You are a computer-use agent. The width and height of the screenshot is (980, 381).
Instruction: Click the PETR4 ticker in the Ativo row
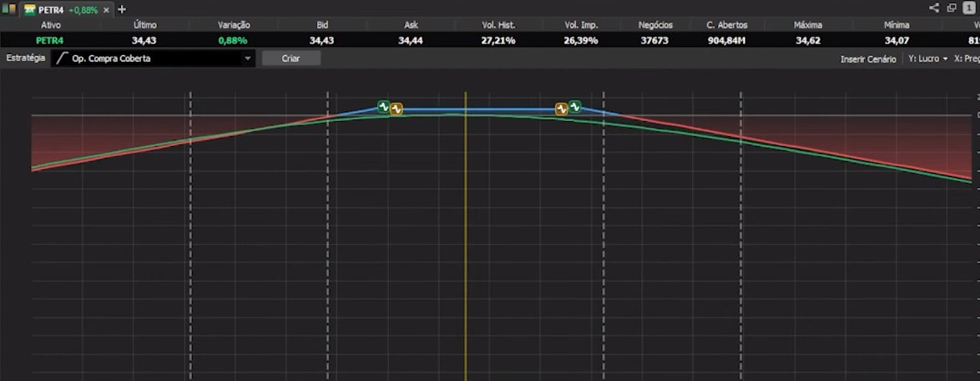[x=49, y=40]
